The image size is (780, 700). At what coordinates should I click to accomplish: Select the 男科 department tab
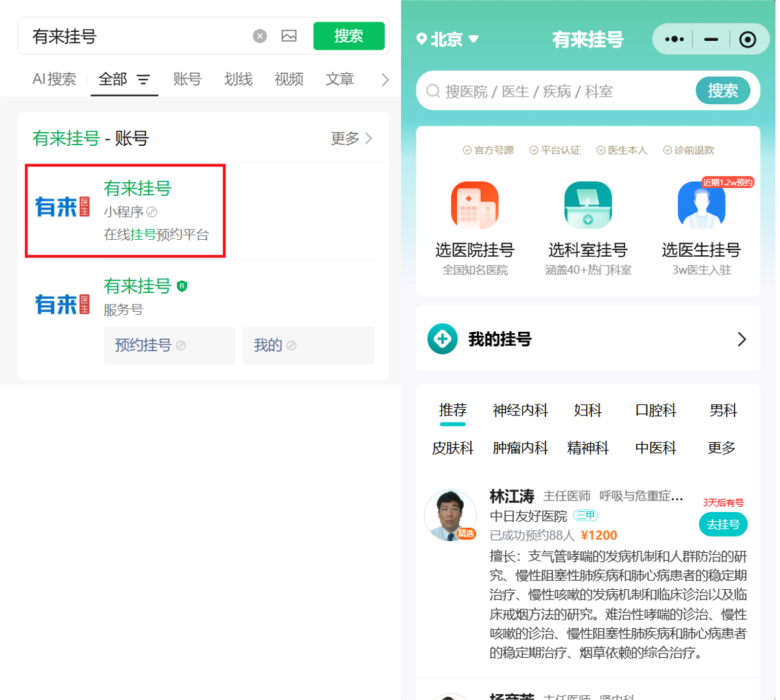pyautogui.click(x=723, y=410)
